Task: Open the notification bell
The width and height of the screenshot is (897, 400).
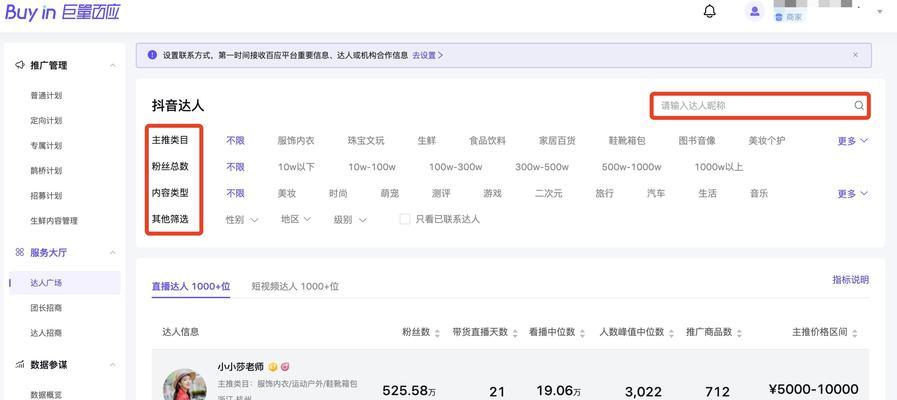Action: click(x=709, y=11)
